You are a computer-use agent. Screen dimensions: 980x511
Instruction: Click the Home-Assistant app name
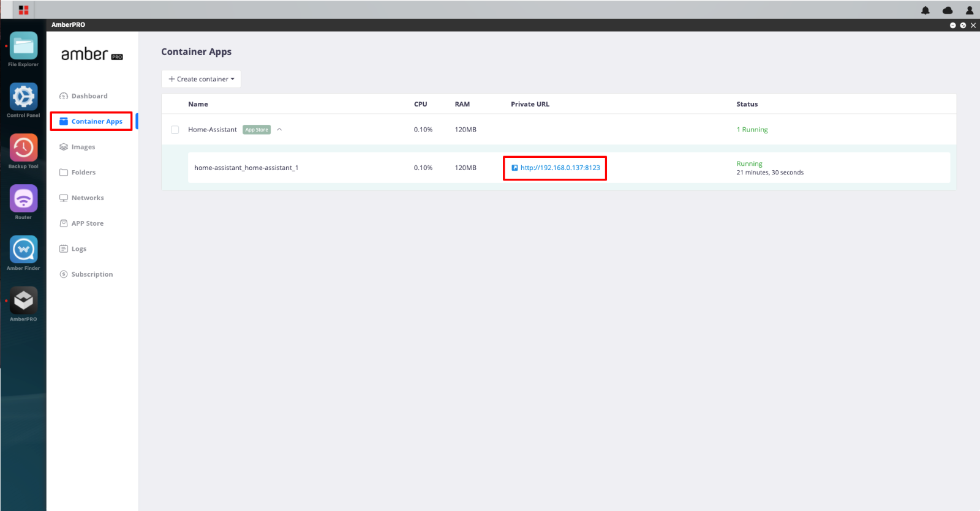tap(213, 130)
